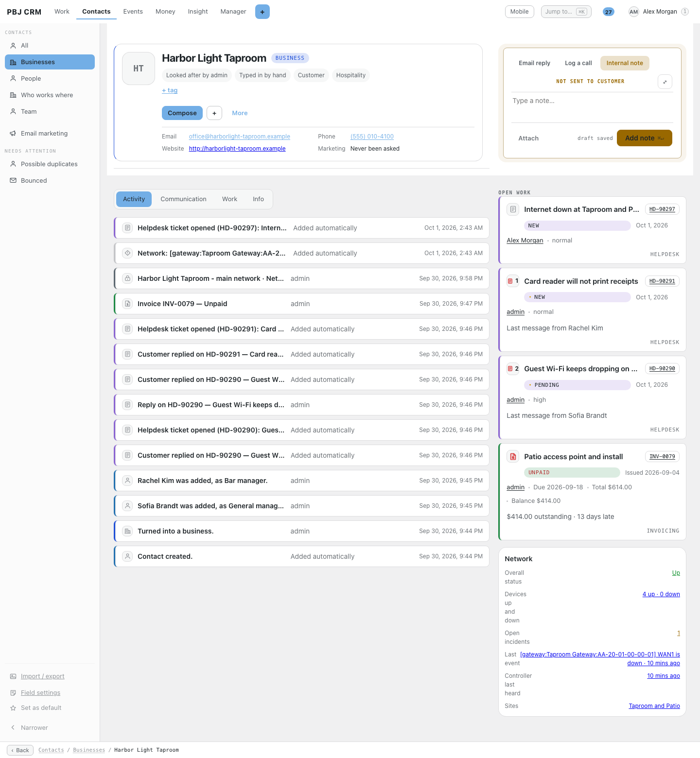Click the Back button
The height and width of the screenshot is (758, 700).
click(20, 750)
